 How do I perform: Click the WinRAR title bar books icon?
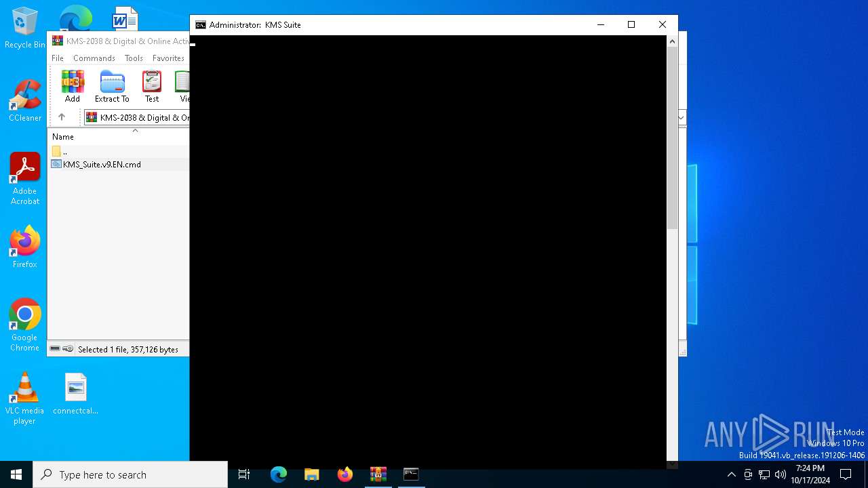58,41
